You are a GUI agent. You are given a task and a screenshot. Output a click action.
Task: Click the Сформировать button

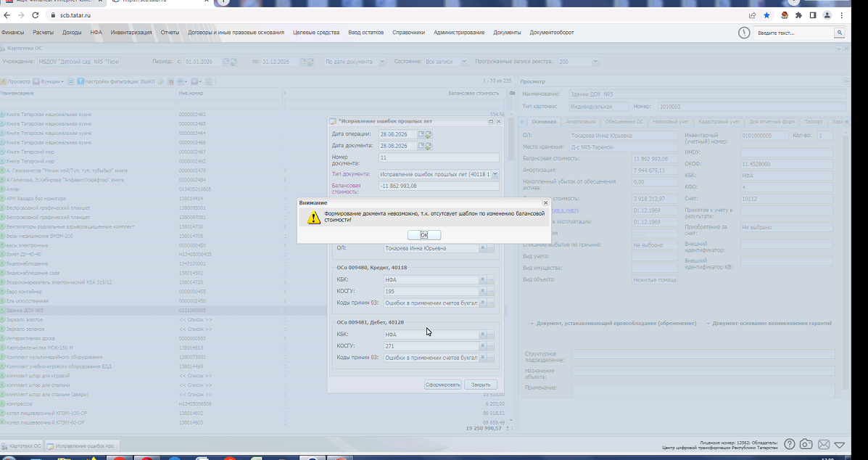[443, 385]
